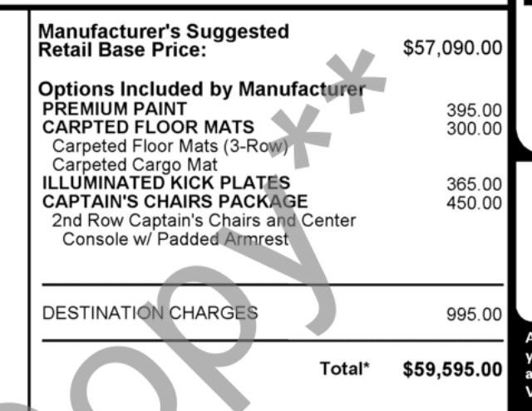The height and width of the screenshot is (411, 532).
Task: Click the 450.00 captain's chairs price
Action: (474, 203)
